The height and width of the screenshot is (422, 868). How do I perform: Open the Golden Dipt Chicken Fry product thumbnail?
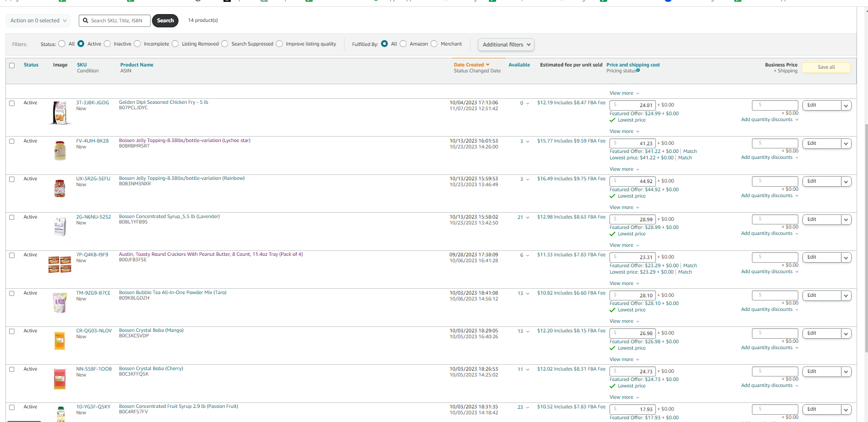[x=60, y=113]
